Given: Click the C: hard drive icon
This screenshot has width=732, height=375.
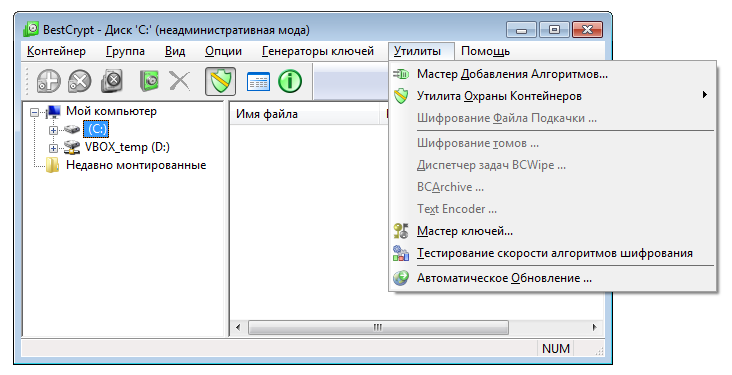Looking at the screenshot, I should point(72,129).
